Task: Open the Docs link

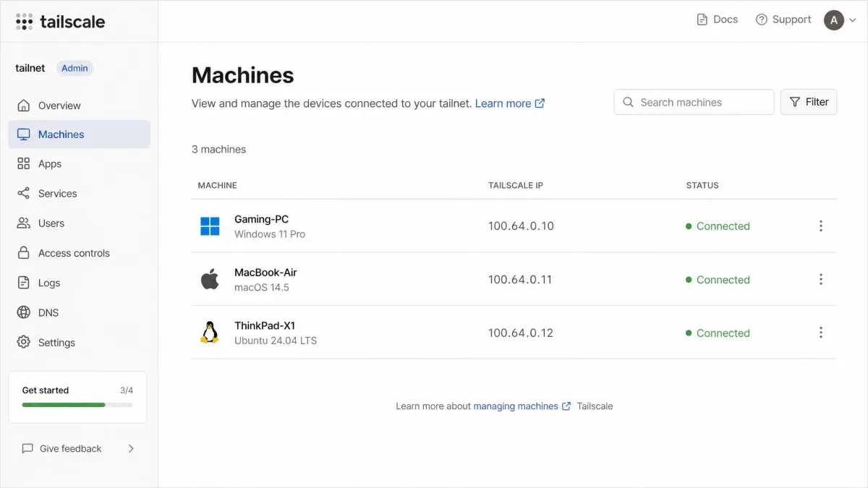Action: tap(718, 20)
